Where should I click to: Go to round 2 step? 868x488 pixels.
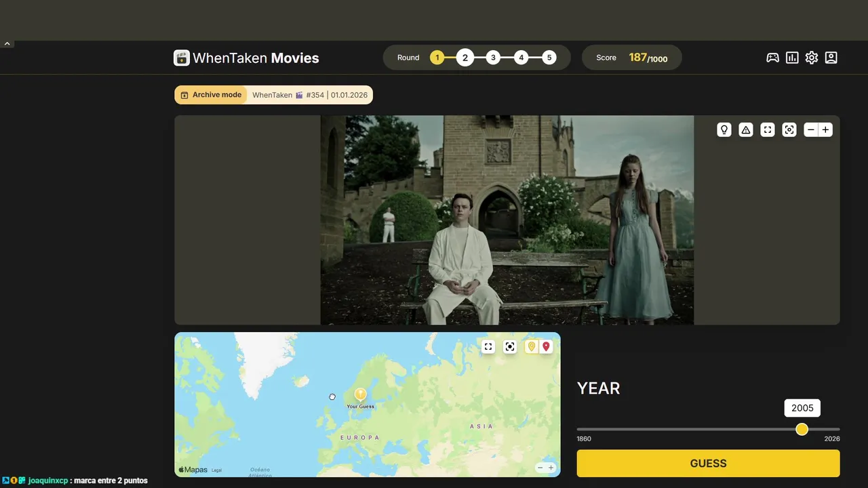465,58
